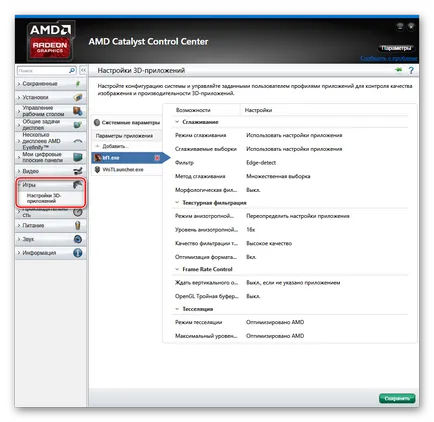Click the Сохраненные pin icon

point(78,84)
